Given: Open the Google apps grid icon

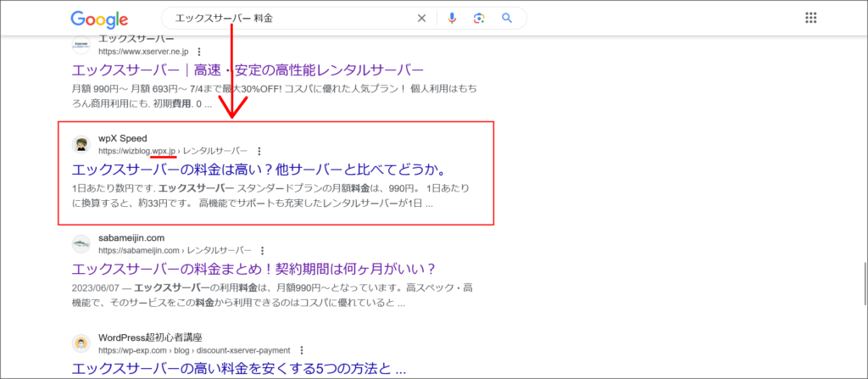Looking at the screenshot, I should 810,19.
